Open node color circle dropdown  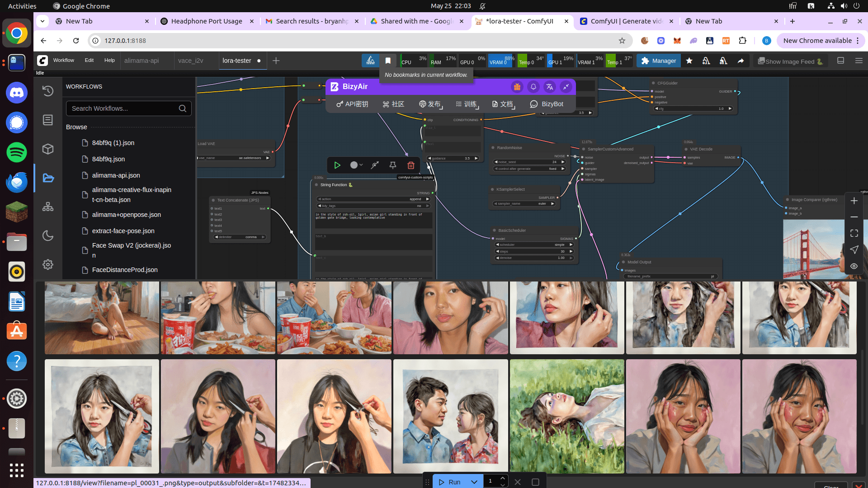[356, 165]
